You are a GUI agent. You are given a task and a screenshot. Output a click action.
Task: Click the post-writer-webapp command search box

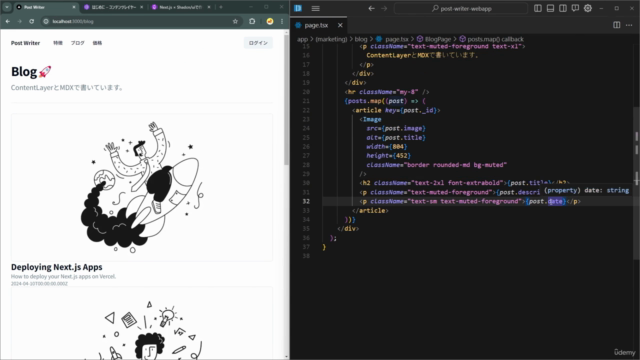click(x=461, y=8)
